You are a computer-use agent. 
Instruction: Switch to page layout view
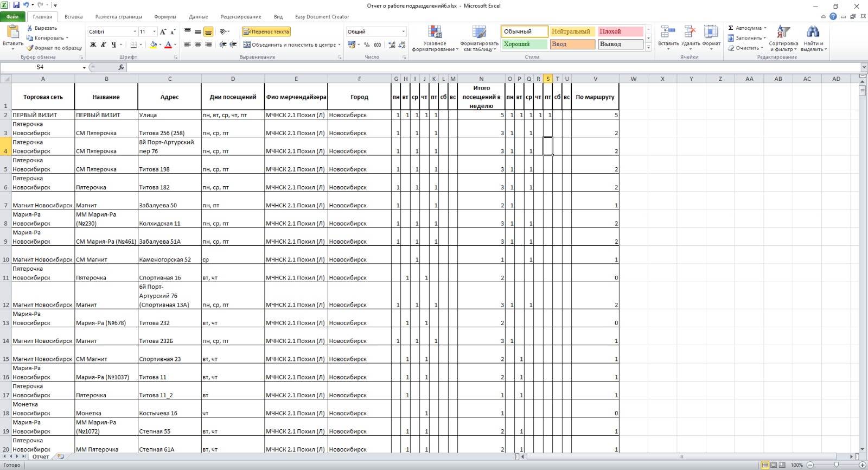pos(774,465)
